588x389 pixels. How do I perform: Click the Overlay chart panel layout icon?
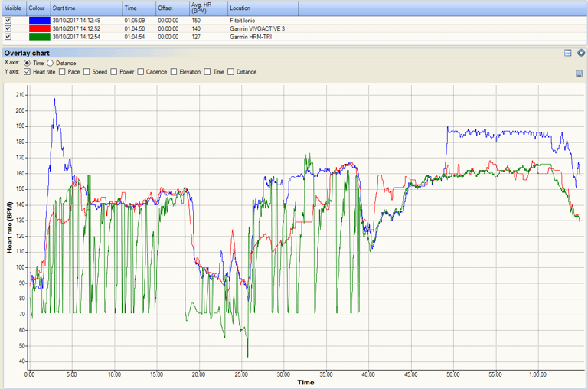tap(568, 53)
